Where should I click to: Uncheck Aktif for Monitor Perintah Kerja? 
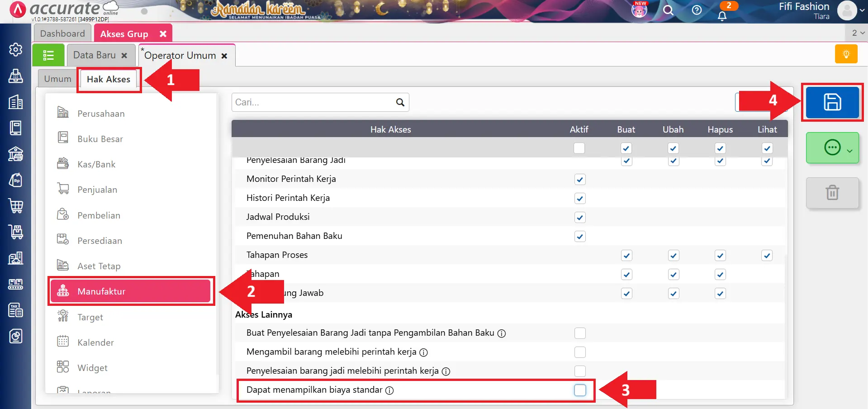click(x=579, y=180)
